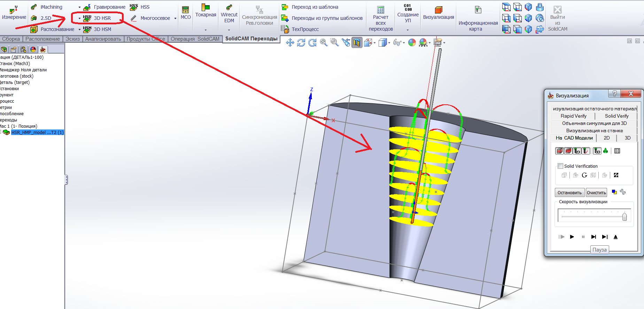Expand the Многоосевое dropdown arrow
Image resolution: width=644 pixels, height=309 pixels.
(x=175, y=18)
